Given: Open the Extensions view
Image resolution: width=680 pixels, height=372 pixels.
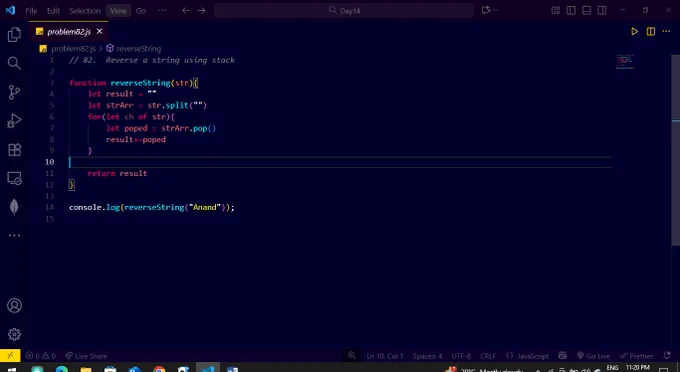Looking at the screenshot, I should pos(14,150).
